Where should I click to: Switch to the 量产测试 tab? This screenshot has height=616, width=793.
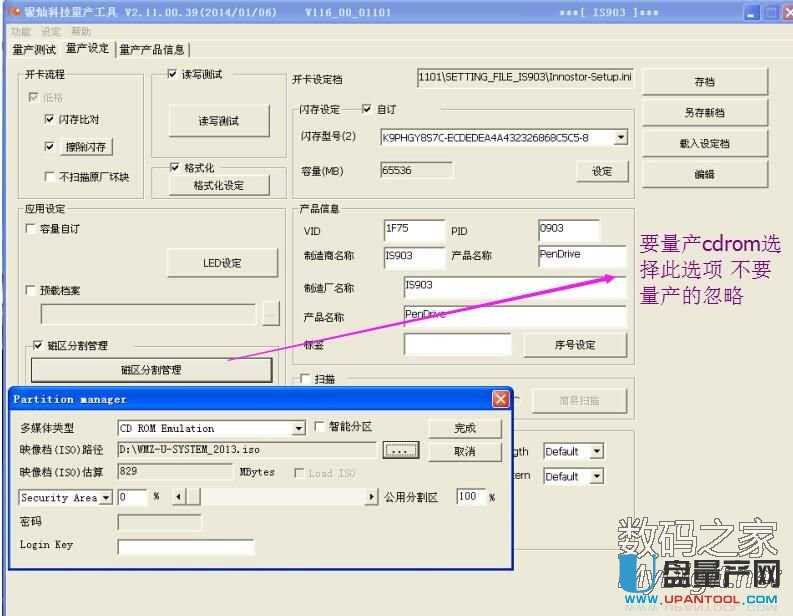coord(34,49)
